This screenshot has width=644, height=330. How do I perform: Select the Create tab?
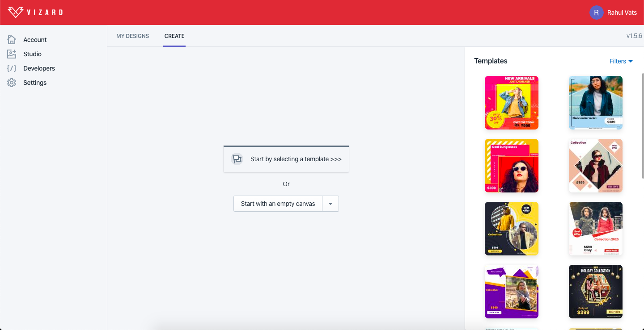click(x=174, y=36)
